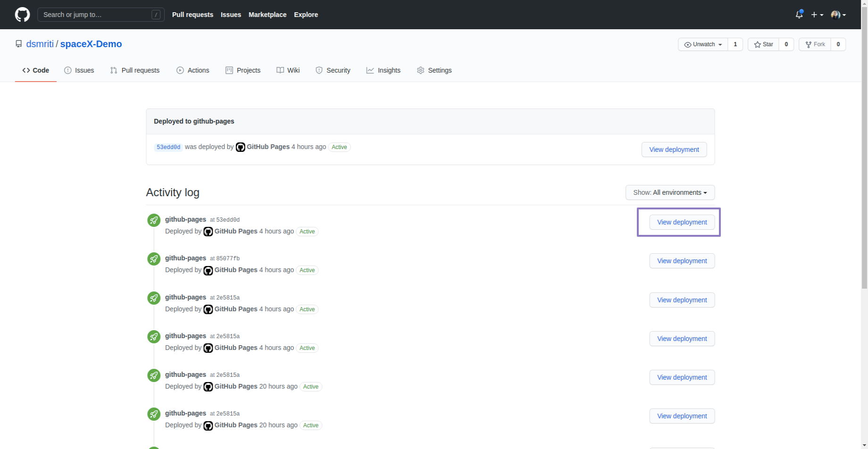This screenshot has height=449, width=868.
Task: Click View deployment in the Deployed to github-pages box
Action: pos(674,150)
